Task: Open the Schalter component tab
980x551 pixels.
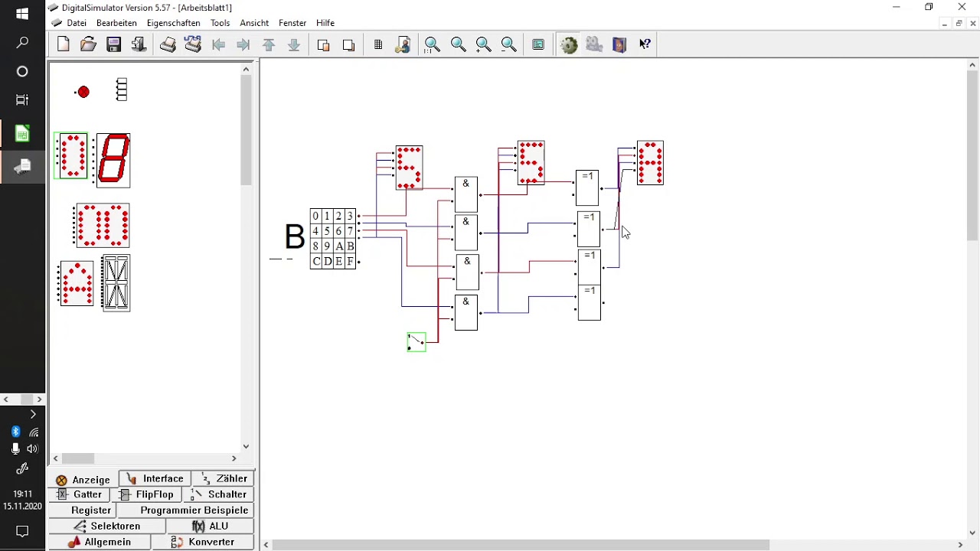Action: click(219, 494)
